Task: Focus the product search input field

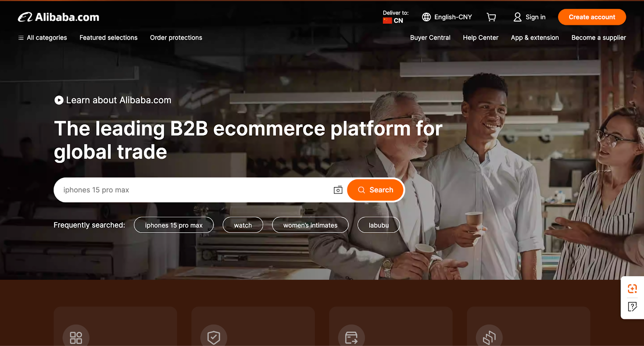Action: pyautogui.click(x=193, y=190)
